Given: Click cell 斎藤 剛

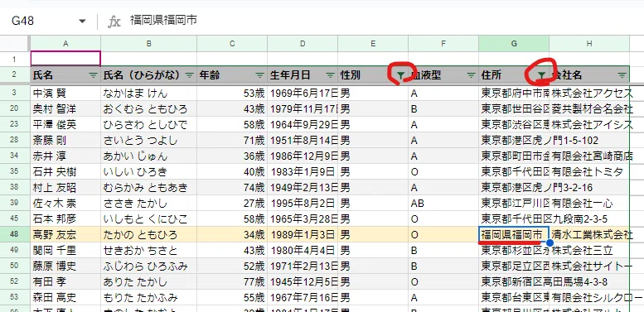Looking at the screenshot, I should click(x=65, y=140).
